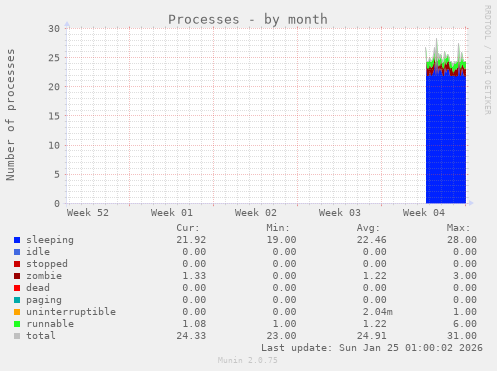Screen dimensions: 497x371
Task: Click the chart title 'Processes - by month'
Action: [x=248, y=19]
